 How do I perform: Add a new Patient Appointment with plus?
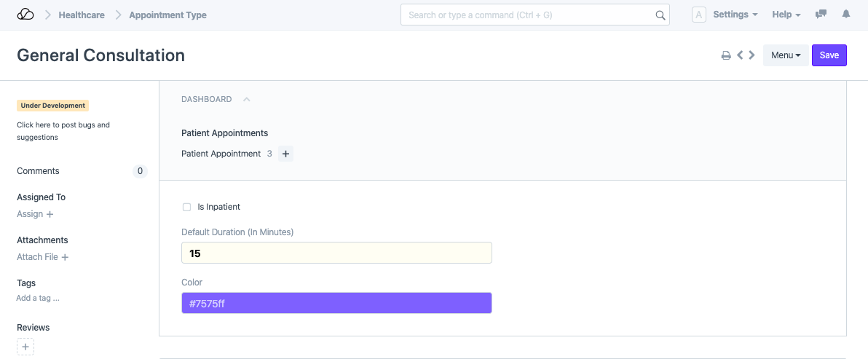tap(285, 154)
